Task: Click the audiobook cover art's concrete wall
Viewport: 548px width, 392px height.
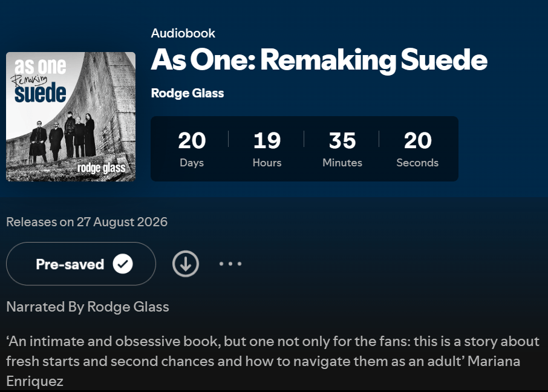Action: [112, 91]
